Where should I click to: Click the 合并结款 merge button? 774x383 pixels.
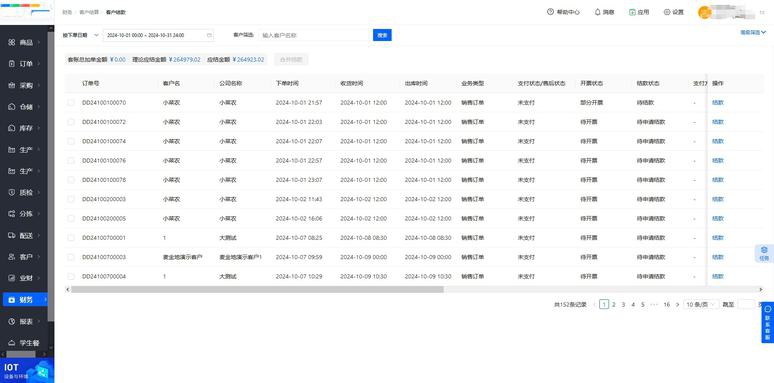[x=291, y=60]
